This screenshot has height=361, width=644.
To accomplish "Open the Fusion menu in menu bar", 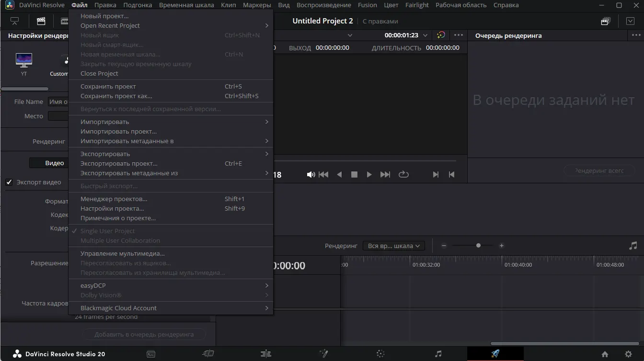I will (x=367, y=5).
